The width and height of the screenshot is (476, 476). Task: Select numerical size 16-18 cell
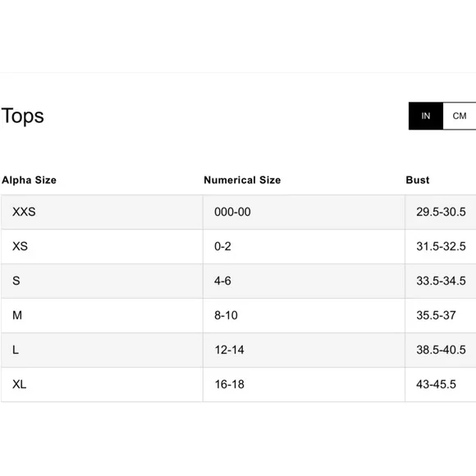click(x=304, y=385)
